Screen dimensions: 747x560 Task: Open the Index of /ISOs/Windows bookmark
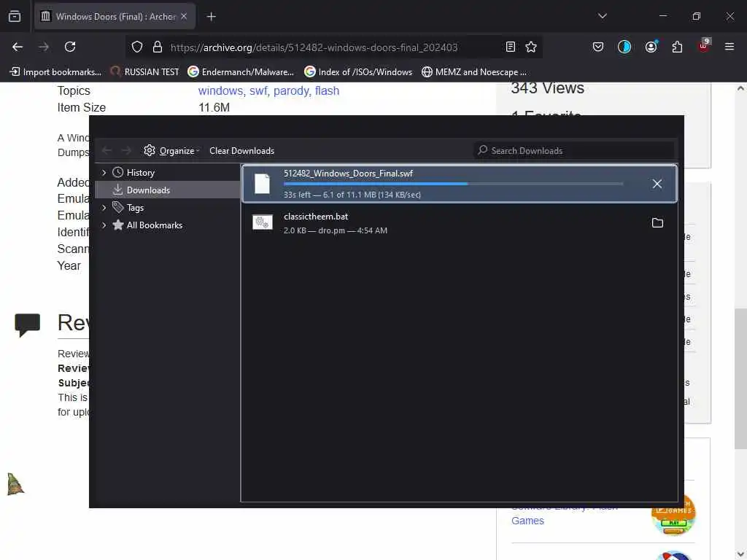[358, 72]
